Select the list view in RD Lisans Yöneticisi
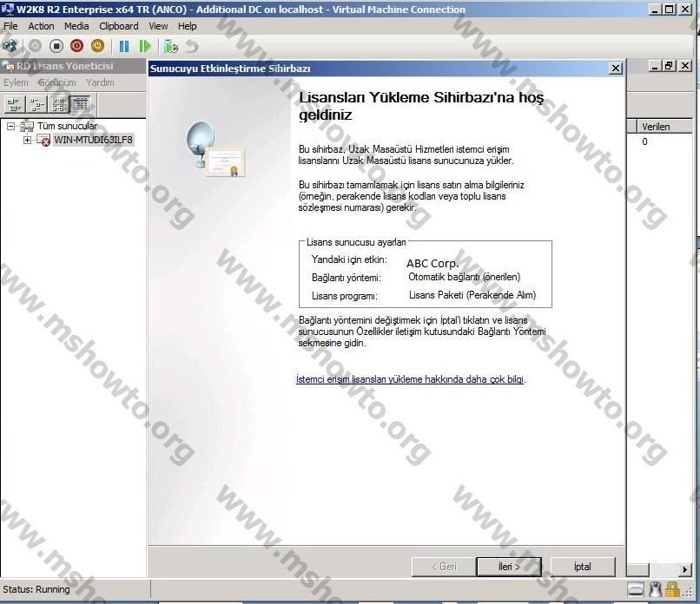Image resolution: width=700 pixels, height=604 pixels. [x=58, y=104]
